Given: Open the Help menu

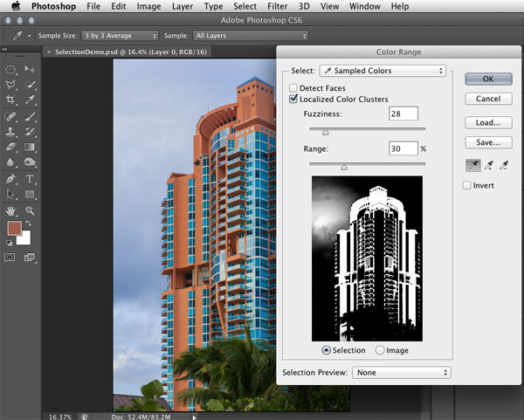Looking at the screenshot, I should [400, 6].
